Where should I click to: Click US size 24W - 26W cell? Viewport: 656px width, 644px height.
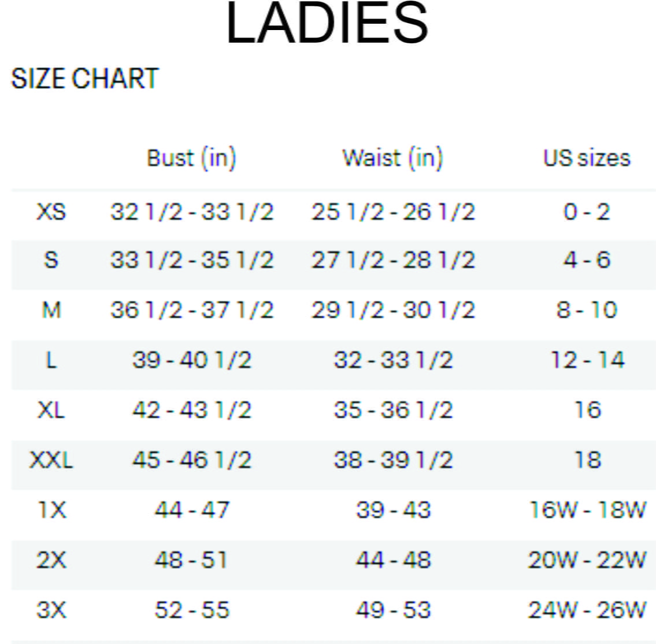pos(587,610)
